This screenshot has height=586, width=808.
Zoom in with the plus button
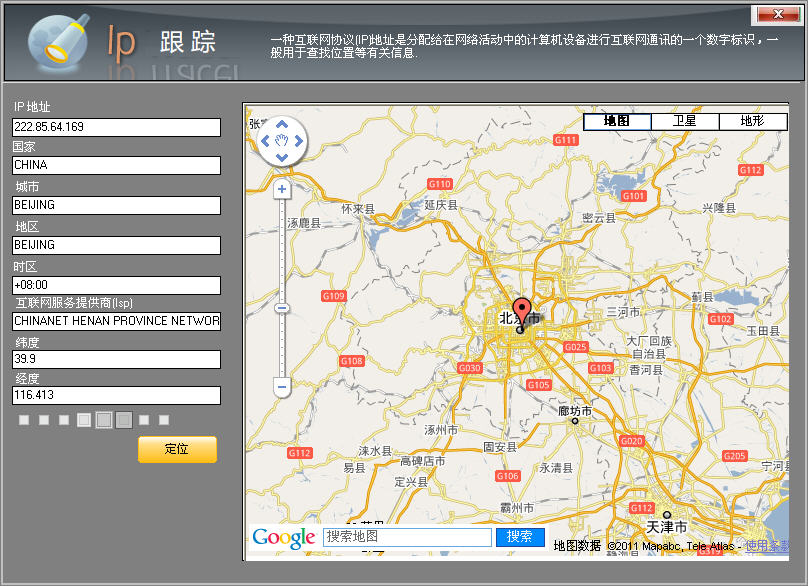(x=282, y=189)
